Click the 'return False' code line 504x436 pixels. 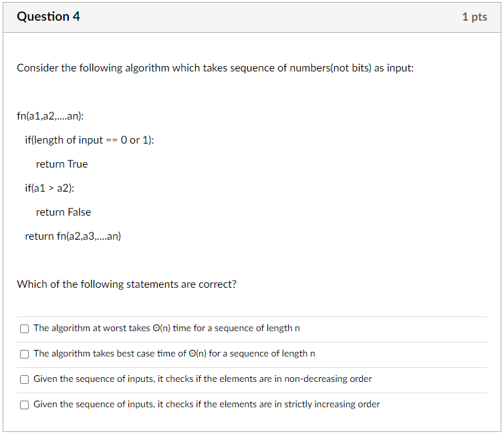pos(64,212)
